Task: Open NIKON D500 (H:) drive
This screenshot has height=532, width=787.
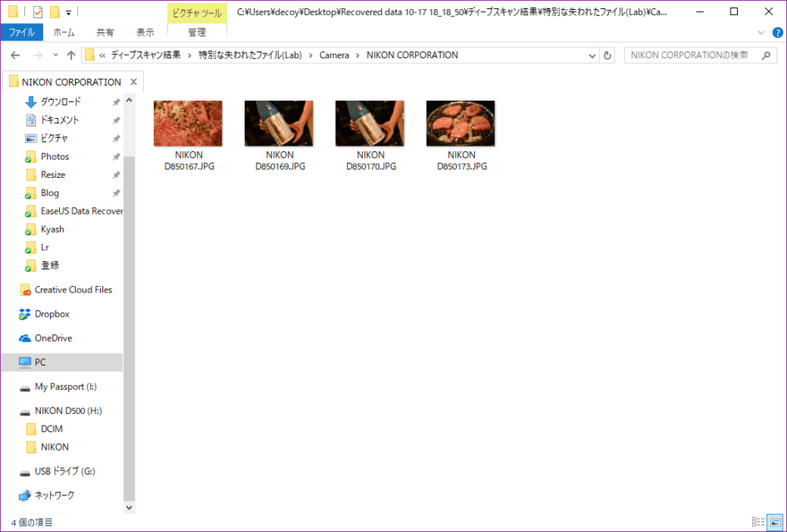Action: tap(67, 411)
